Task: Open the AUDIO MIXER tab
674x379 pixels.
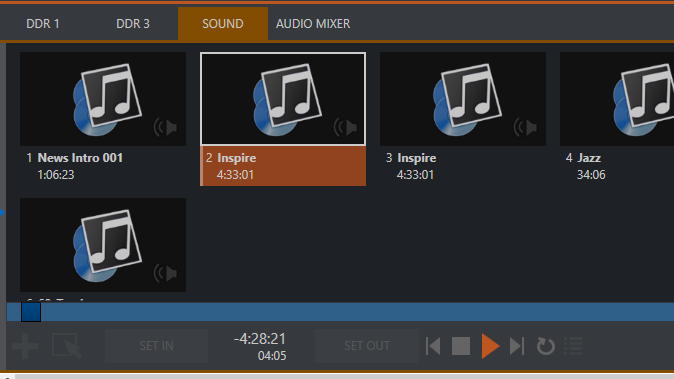Action: 313,24
